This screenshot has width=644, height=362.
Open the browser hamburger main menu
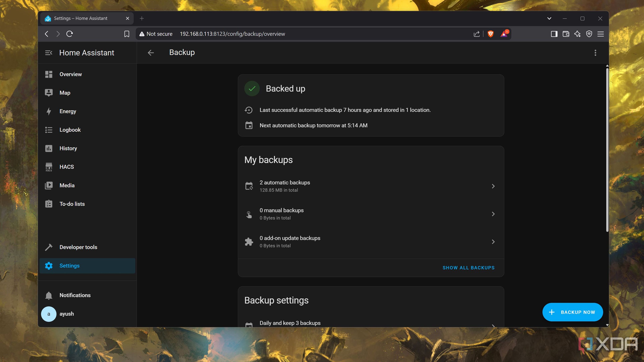[x=601, y=34]
